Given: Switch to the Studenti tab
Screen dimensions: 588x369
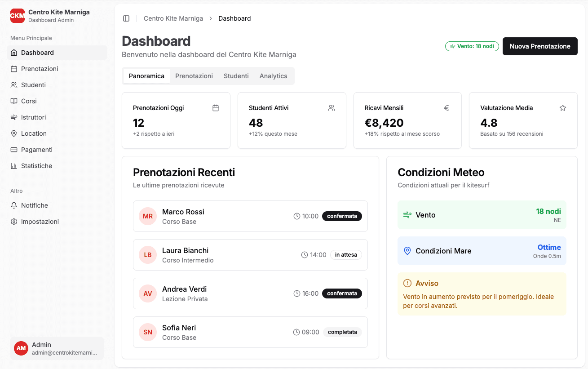Looking at the screenshot, I should pos(236,76).
